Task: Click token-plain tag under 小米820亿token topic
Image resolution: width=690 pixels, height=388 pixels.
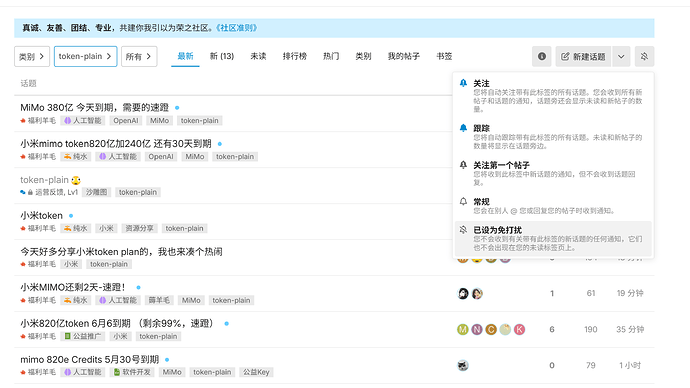Action: [158, 336]
